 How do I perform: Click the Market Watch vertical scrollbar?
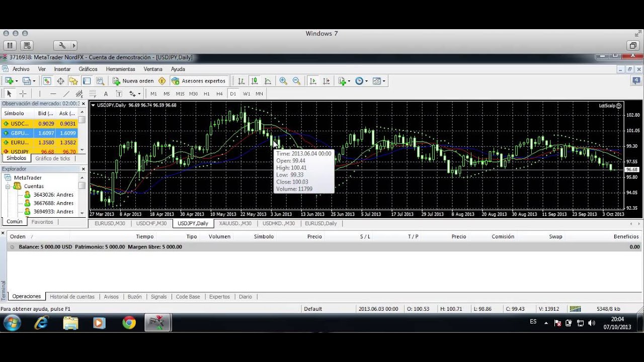[x=82, y=133]
